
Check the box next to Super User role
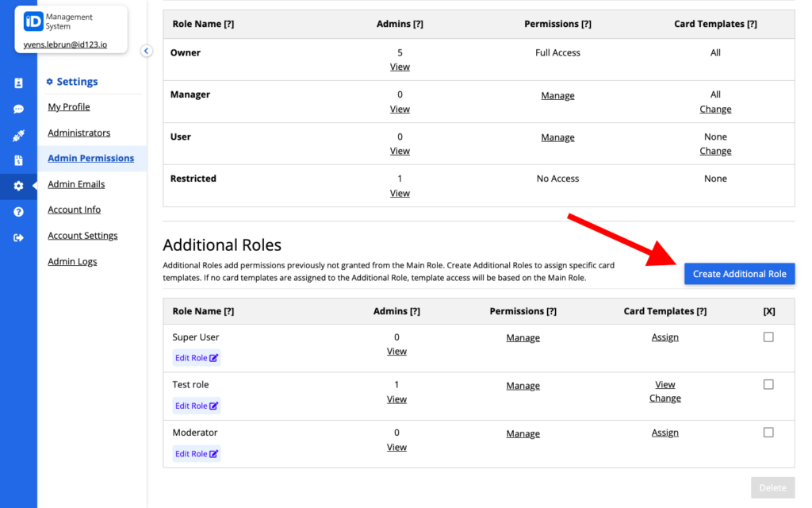tap(768, 336)
